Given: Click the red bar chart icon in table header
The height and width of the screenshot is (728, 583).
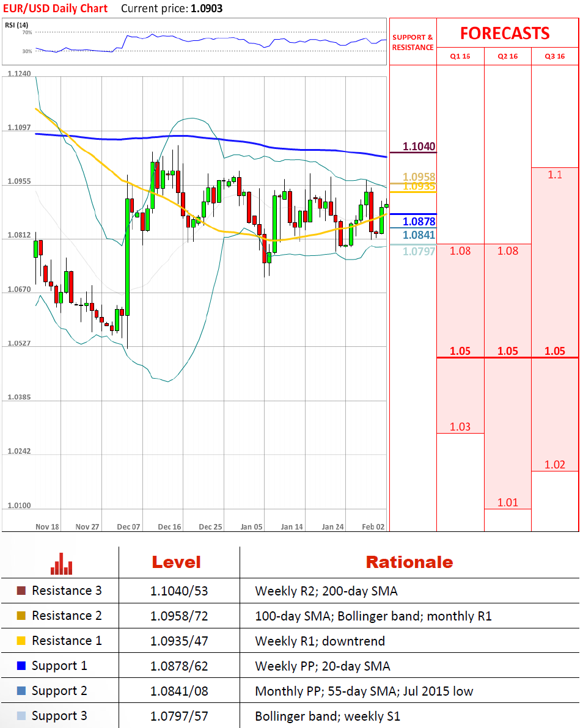Looking at the screenshot, I should 61,563.
